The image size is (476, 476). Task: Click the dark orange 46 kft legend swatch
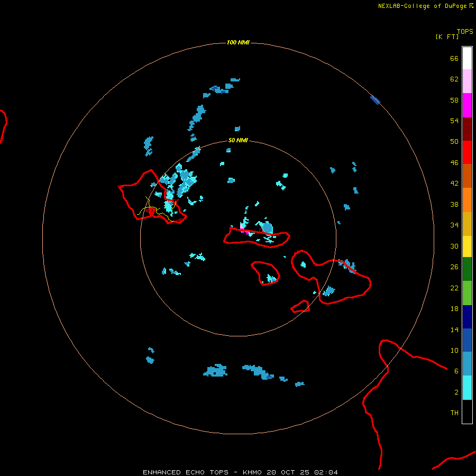[x=467, y=176]
